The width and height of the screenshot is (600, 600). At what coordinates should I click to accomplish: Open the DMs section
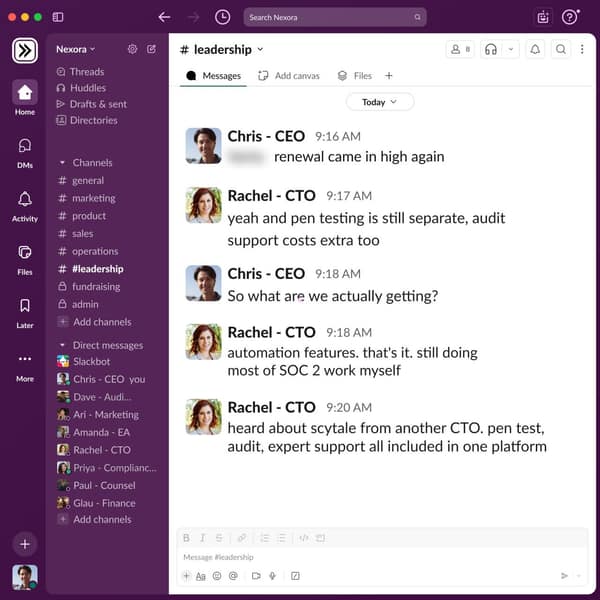(x=25, y=153)
